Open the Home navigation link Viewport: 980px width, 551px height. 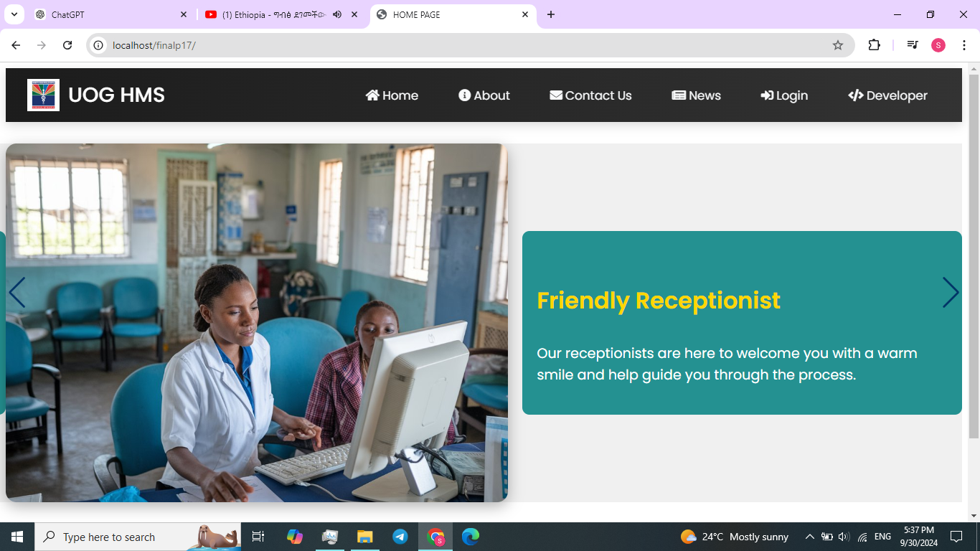392,95
